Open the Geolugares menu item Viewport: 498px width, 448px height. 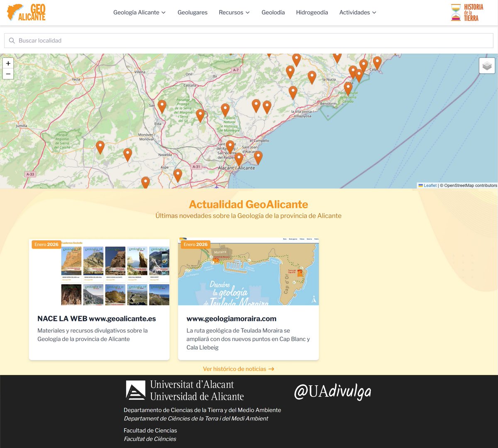click(193, 12)
